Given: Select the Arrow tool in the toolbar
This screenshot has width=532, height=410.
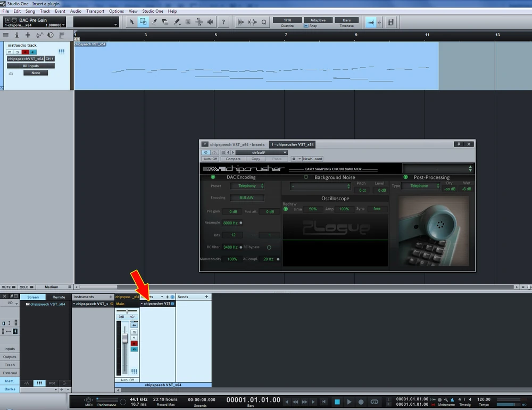Looking at the screenshot, I should pos(132,22).
